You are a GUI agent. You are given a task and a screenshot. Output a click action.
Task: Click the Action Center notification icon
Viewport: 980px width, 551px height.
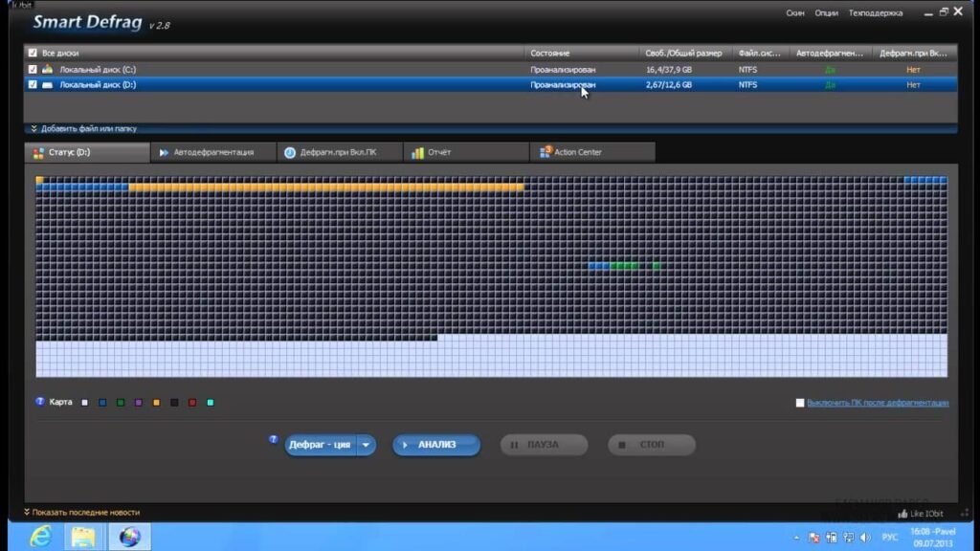pyautogui.click(x=545, y=152)
